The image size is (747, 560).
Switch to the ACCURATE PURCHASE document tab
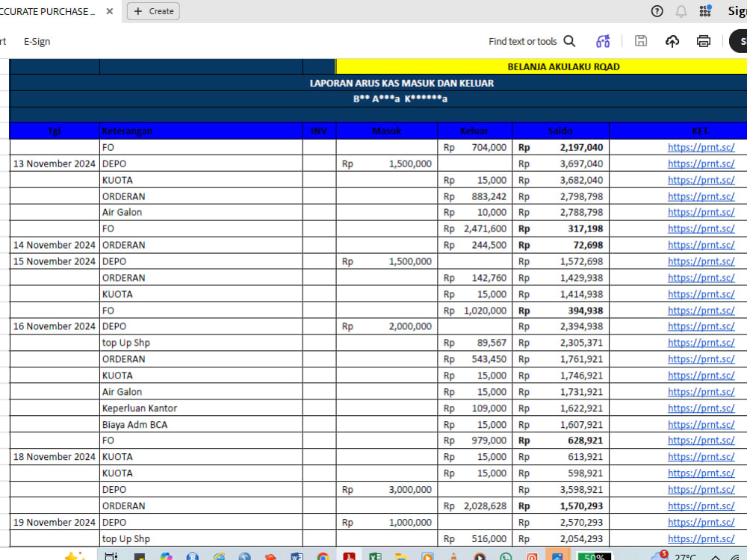[48, 11]
